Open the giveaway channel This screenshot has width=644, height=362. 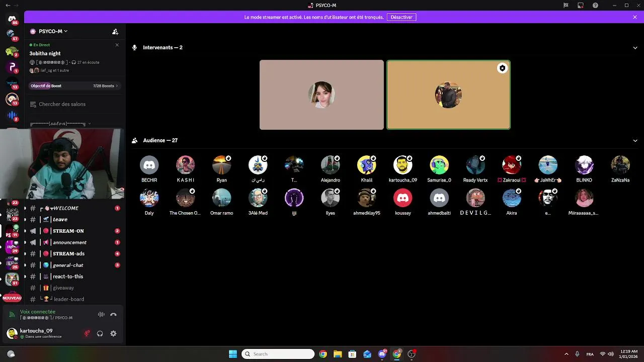(x=74, y=288)
